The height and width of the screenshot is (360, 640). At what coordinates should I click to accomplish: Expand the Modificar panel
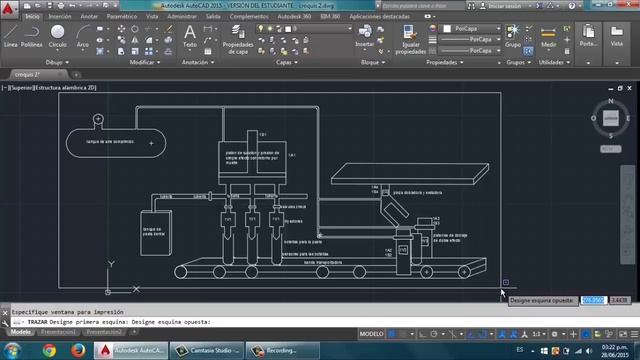tap(145, 62)
